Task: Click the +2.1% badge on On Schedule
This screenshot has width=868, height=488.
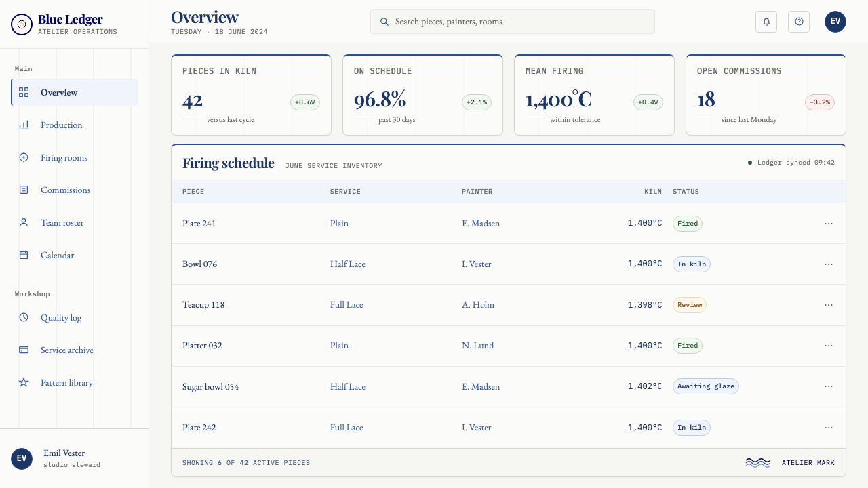Action: point(477,102)
